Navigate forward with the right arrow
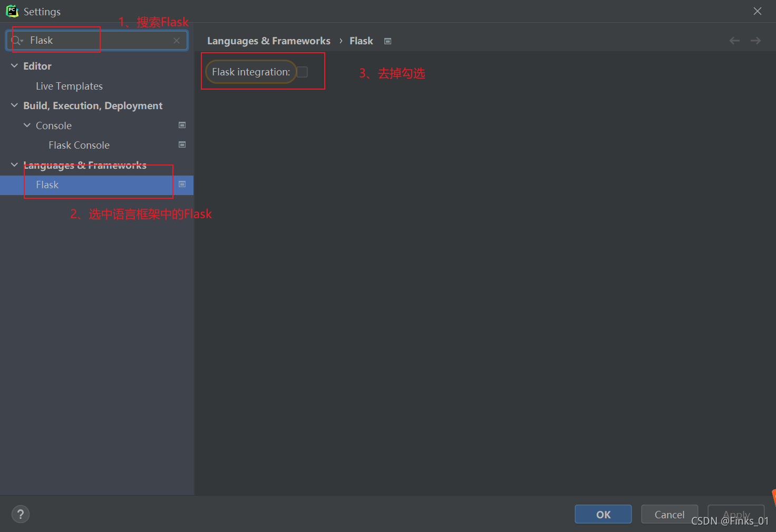Image resolution: width=776 pixels, height=532 pixels. coord(755,41)
